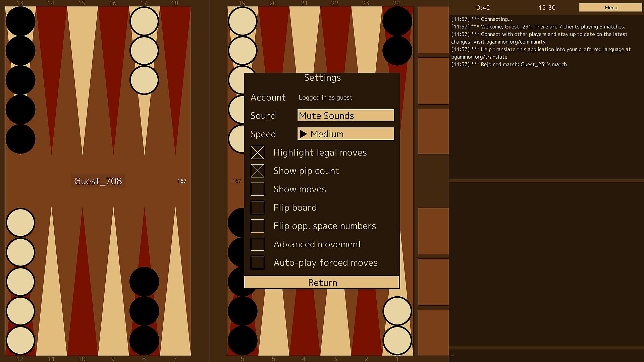Click the chat input field at bottom

click(546, 355)
